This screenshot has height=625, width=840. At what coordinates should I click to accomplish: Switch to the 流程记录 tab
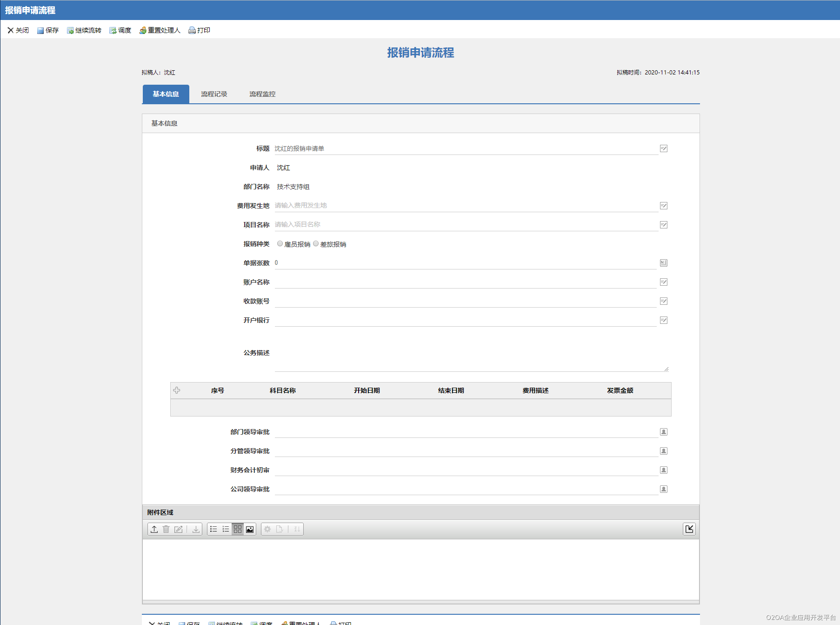[214, 94]
